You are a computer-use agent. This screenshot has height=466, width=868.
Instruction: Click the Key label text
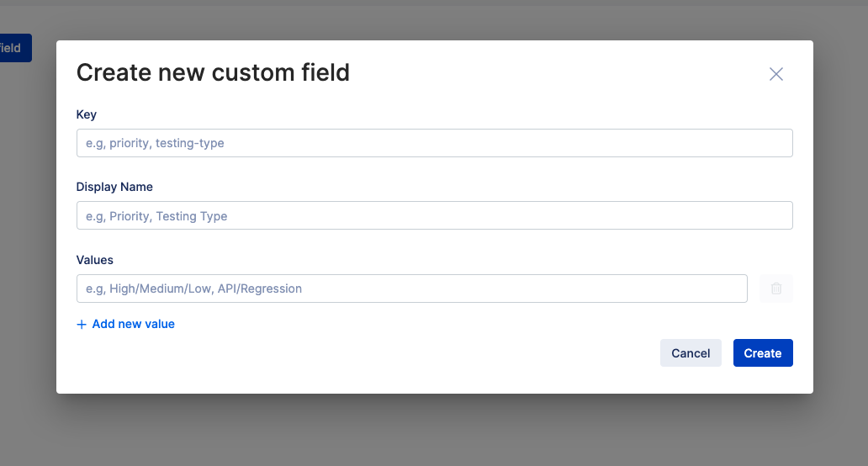point(87,114)
